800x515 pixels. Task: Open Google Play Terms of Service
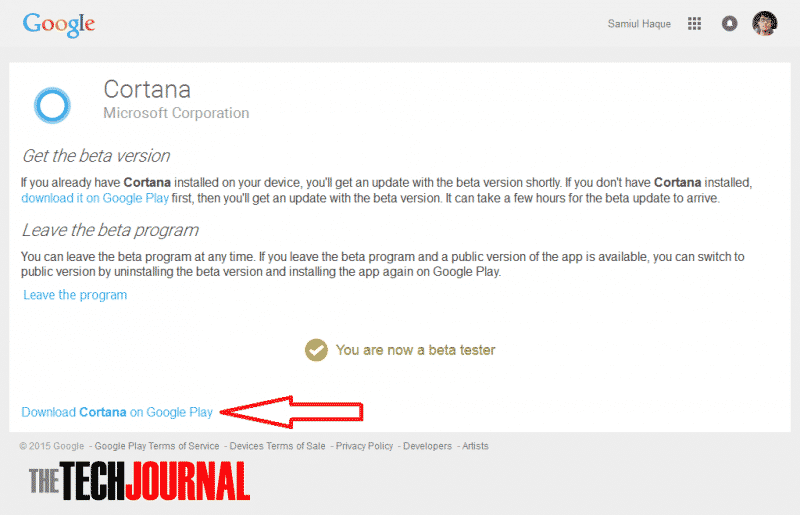[157, 446]
